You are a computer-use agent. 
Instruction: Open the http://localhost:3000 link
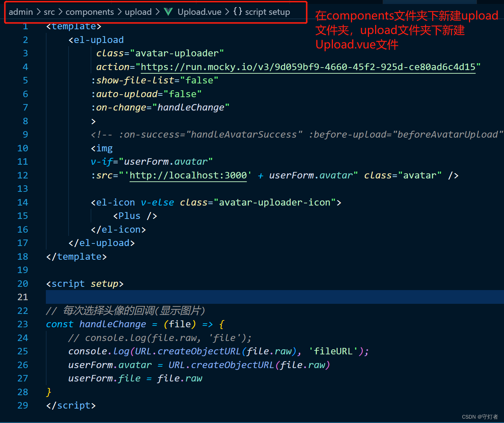point(188,175)
